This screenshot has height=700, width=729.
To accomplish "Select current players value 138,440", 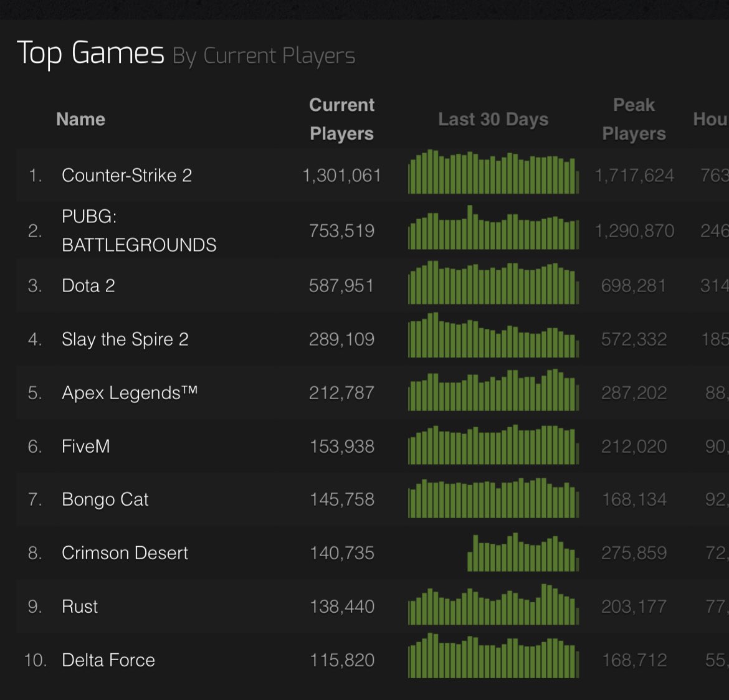I will pos(341,607).
